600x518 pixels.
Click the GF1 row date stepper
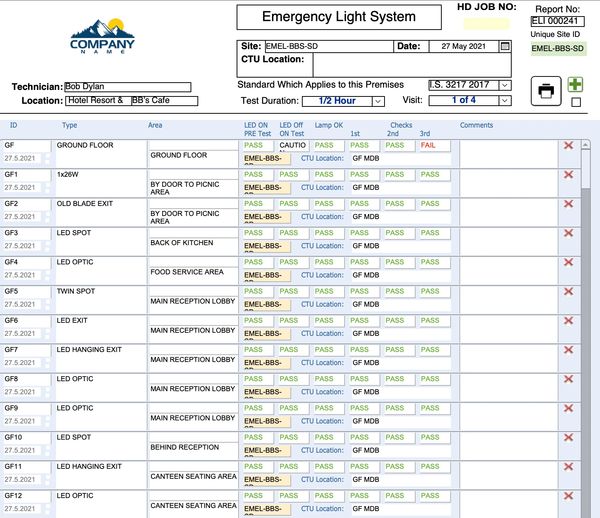[47, 187]
